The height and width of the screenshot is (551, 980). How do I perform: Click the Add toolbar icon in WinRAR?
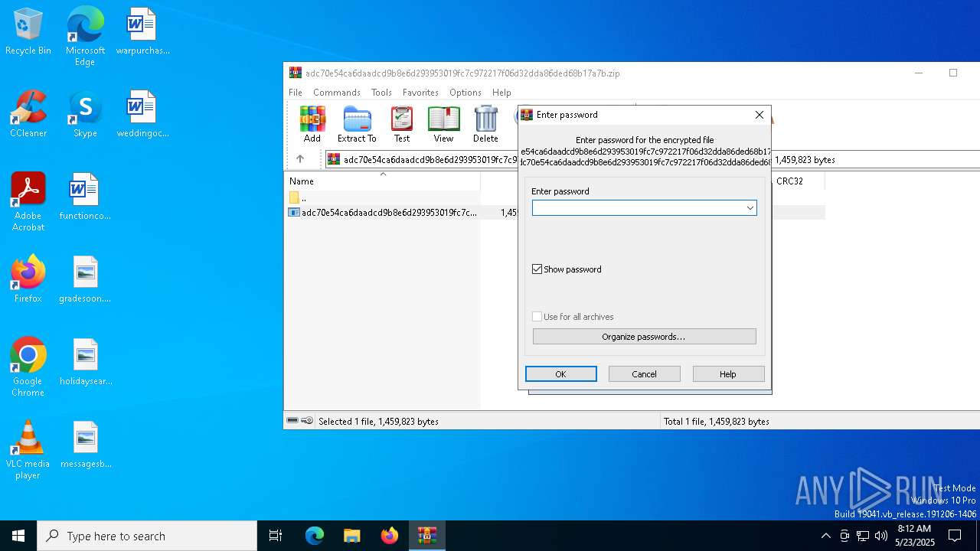point(312,125)
